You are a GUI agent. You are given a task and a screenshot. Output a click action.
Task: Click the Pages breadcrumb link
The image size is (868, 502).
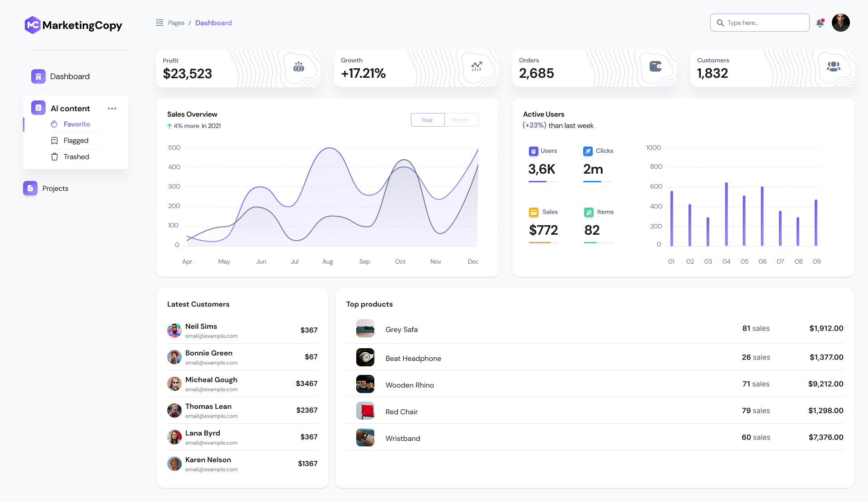click(176, 23)
